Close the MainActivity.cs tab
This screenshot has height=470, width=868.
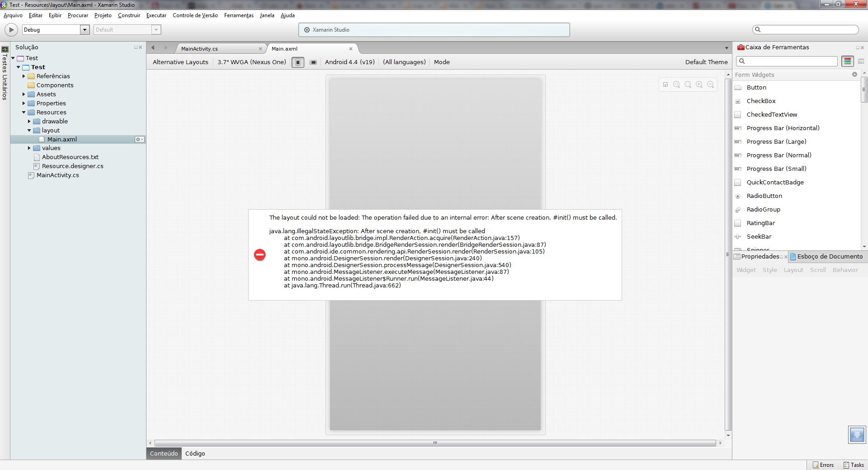(x=260, y=49)
